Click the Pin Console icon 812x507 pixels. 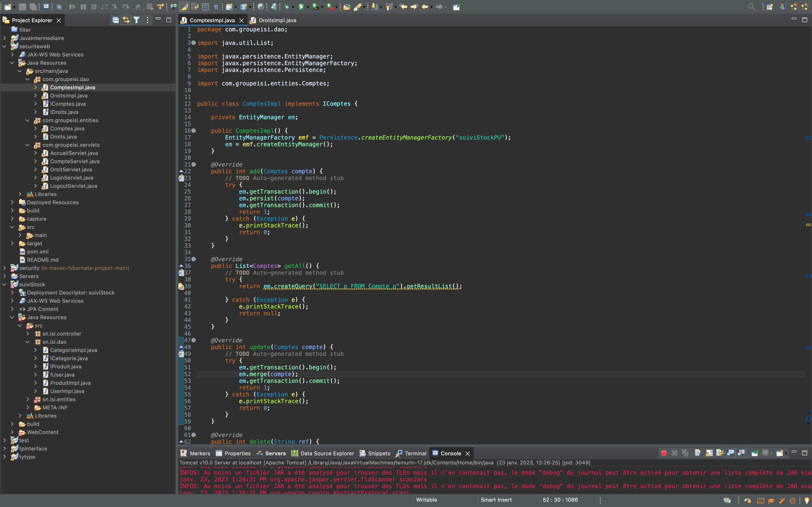[x=755, y=453]
